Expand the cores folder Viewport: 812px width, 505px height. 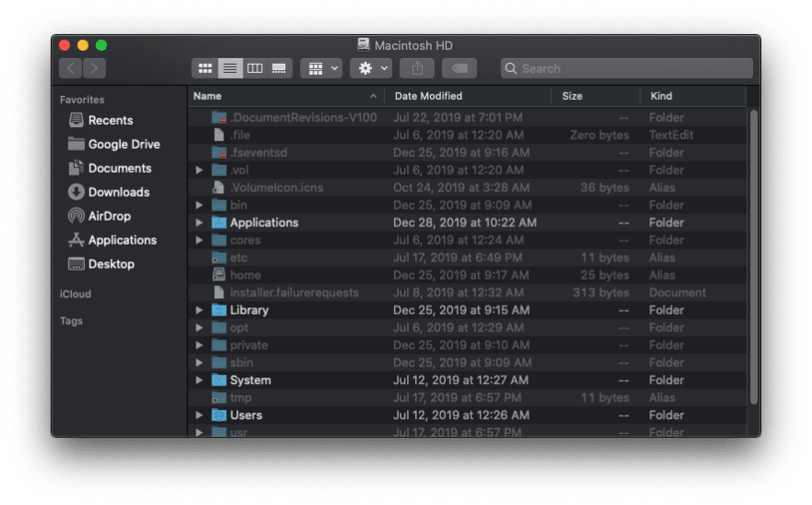tap(199, 240)
